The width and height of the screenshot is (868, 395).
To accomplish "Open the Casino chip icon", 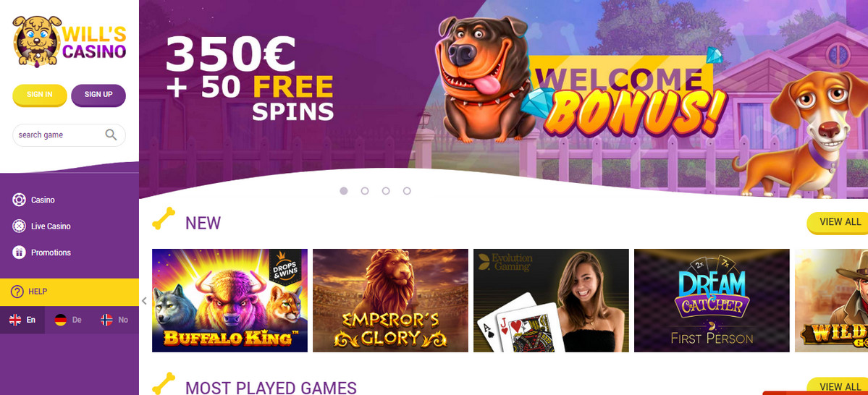I will click(20, 200).
